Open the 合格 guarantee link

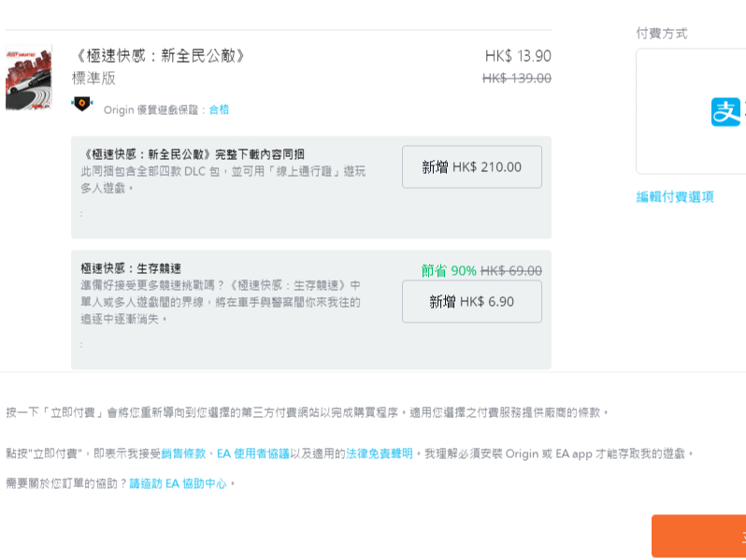click(219, 110)
